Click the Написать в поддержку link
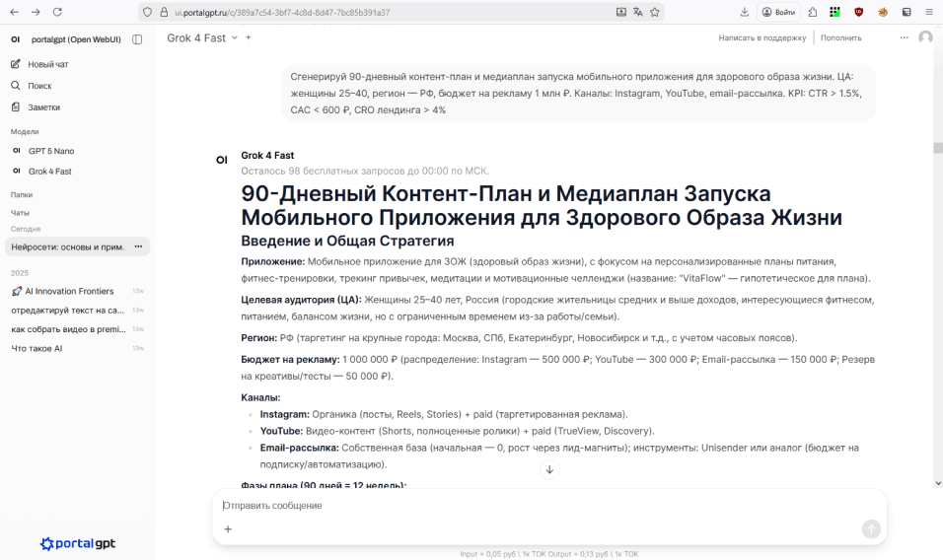This screenshot has height=560, width=943. tap(762, 37)
